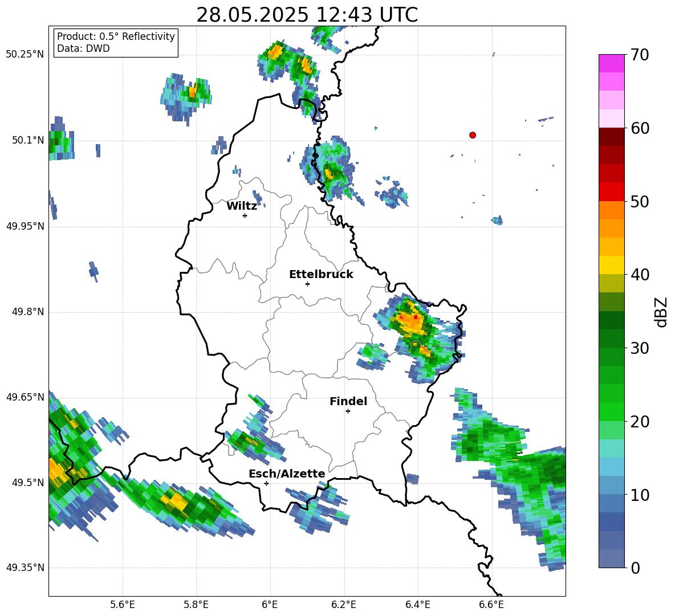Click the Wiltz city label

click(242, 206)
